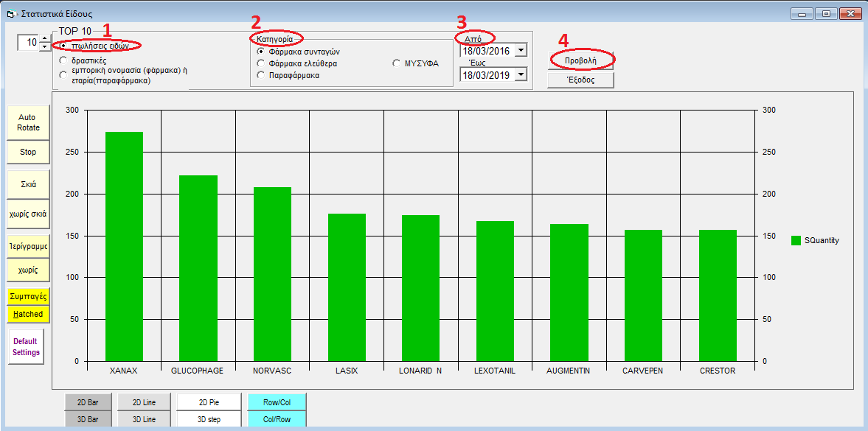Click the Stop button

click(x=29, y=153)
